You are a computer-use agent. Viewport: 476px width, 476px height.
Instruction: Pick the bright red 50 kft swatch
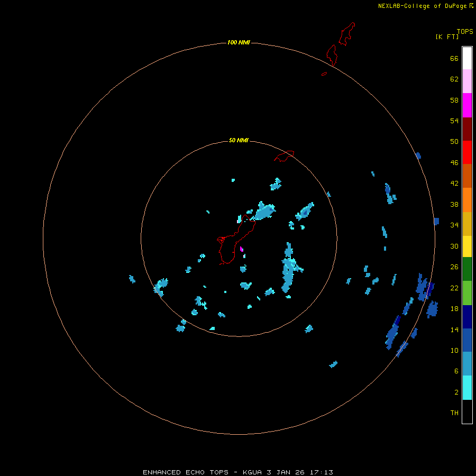[467, 152]
